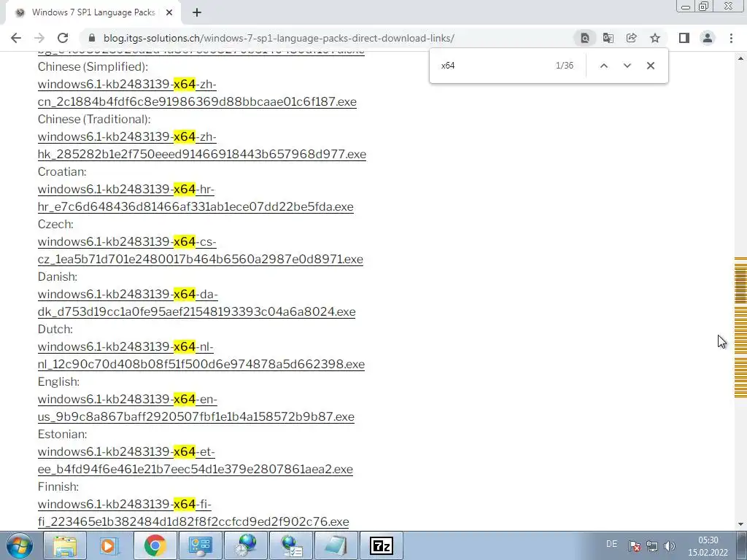
Task: Download the Finnish fi-fi language pack
Action: 193,513
